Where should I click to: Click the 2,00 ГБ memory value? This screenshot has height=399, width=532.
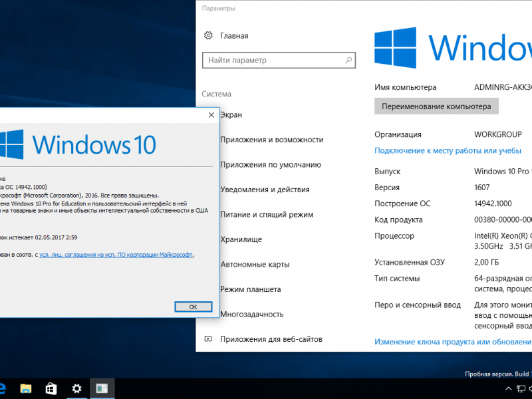click(487, 262)
